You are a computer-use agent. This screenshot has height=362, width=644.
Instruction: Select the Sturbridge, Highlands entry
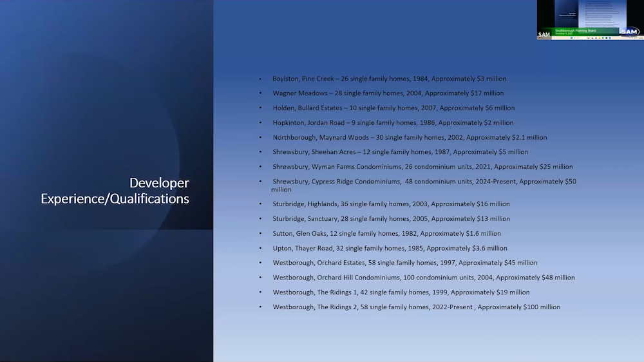coord(391,204)
